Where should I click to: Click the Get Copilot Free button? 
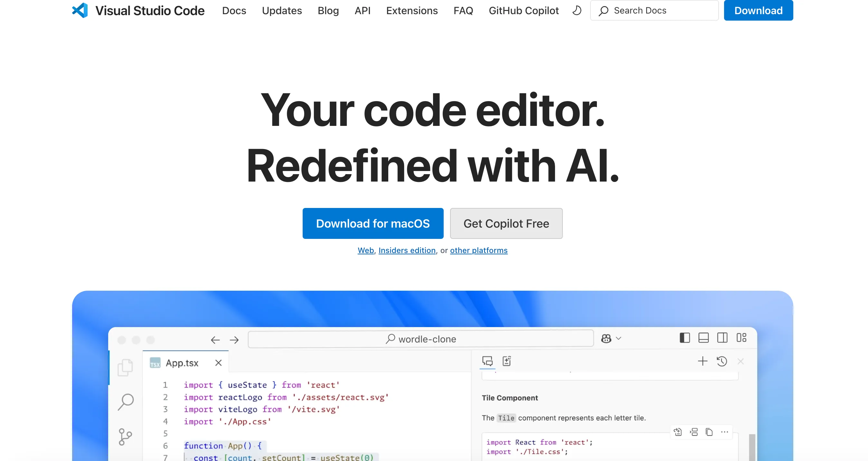(x=506, y=223)
